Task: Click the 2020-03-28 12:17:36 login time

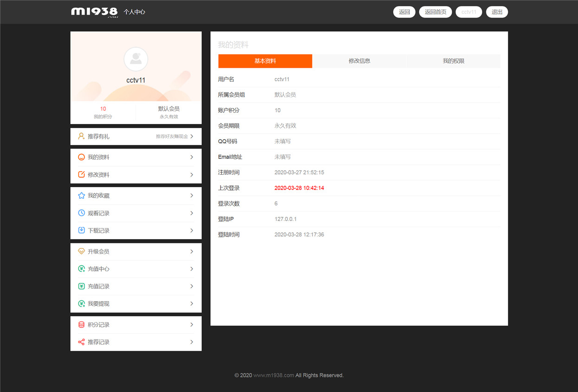Action: (299, 235)
